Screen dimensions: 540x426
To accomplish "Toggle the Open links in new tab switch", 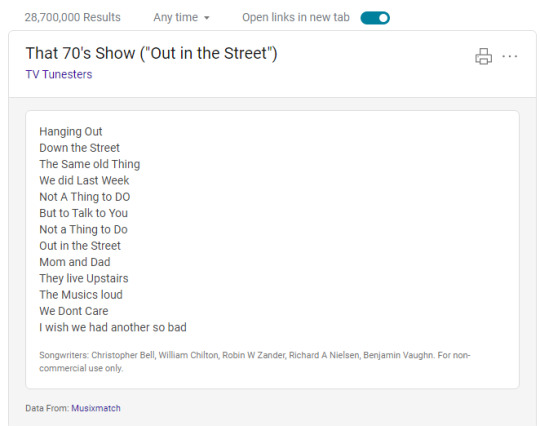I will (x=375, y=18).
